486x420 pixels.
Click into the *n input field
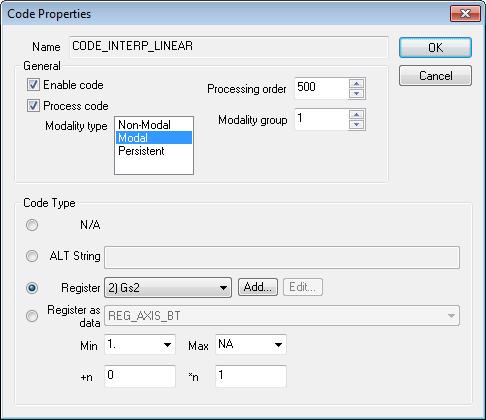click(x=251, y=376)
